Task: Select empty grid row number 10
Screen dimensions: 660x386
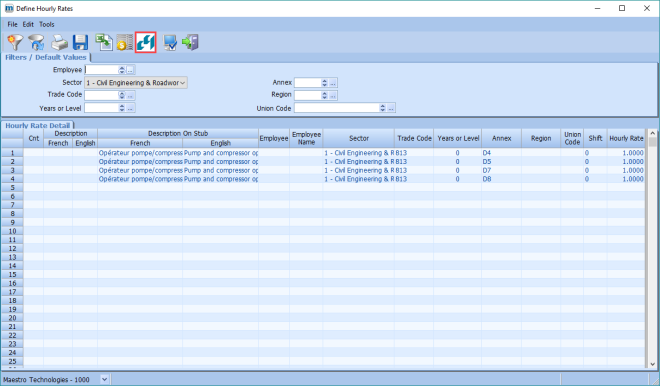Action: (12, 232)
